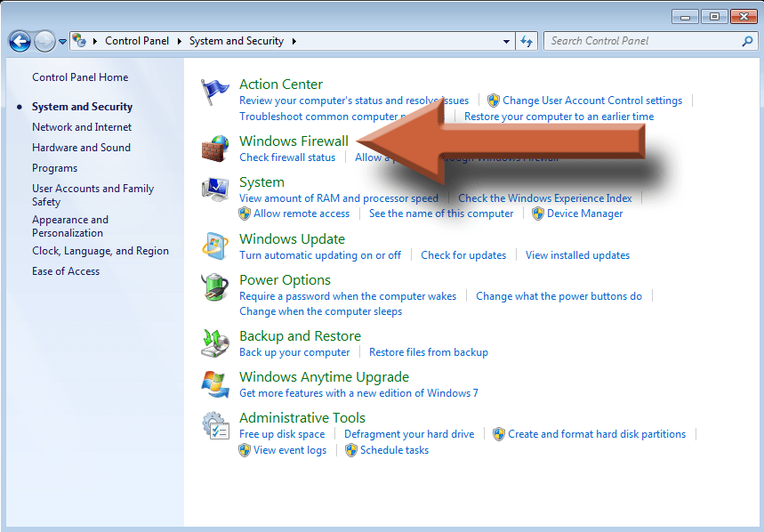Select System and Security in sidebar

tap(83, 107)
